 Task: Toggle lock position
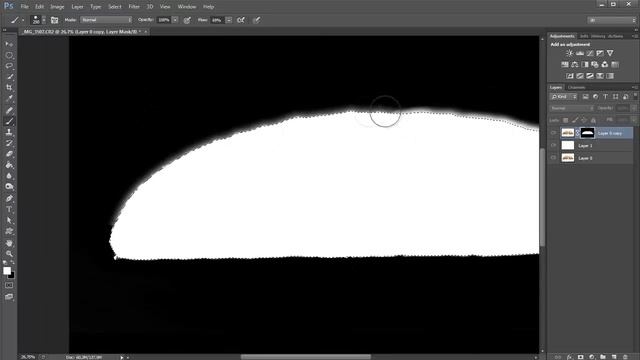584,120
